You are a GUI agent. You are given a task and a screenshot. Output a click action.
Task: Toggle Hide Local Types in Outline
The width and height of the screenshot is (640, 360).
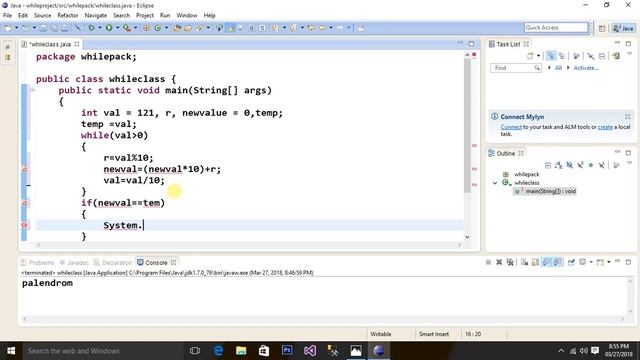click(x=602, y=165)
